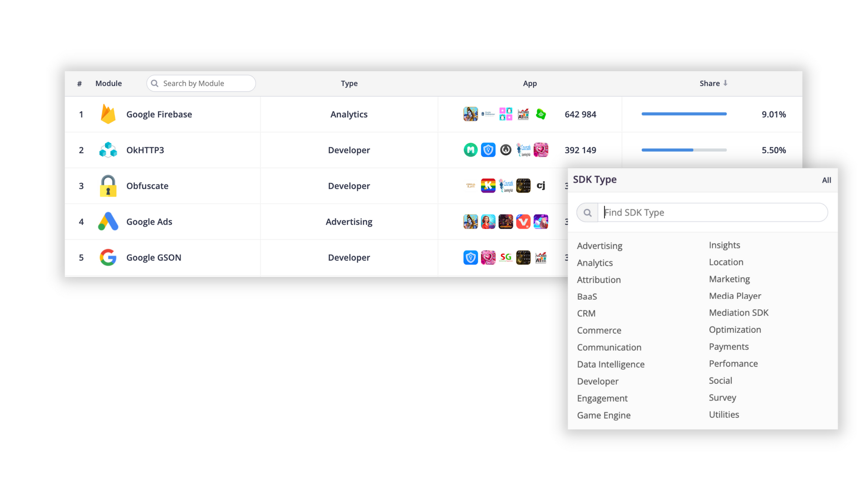
Task: Open the rainbow K app icon in Obfuscate row
Action: click(x=488, y=186)
